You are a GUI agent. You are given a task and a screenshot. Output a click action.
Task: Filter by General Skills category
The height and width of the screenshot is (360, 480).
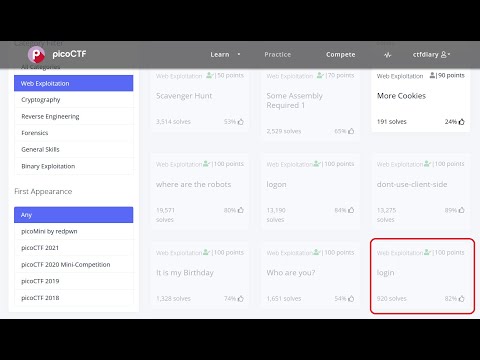(73, 149)
